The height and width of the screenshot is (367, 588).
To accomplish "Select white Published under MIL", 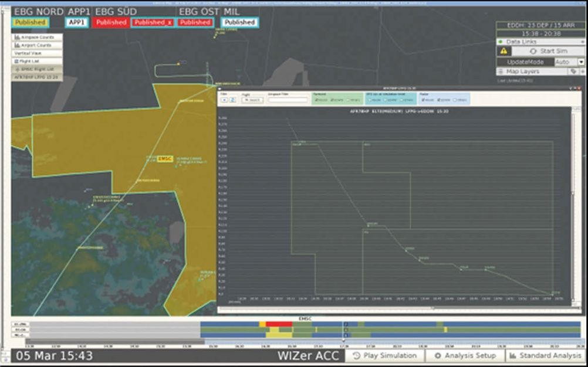I will tap(239, 22).
